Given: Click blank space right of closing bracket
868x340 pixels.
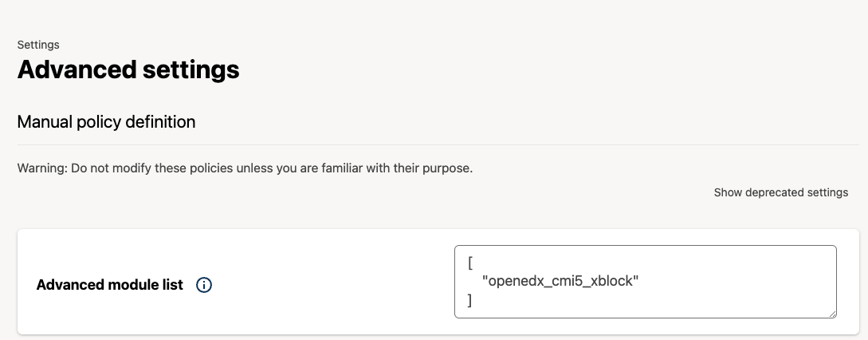Looking at the screenshot, I should [638, 301].
